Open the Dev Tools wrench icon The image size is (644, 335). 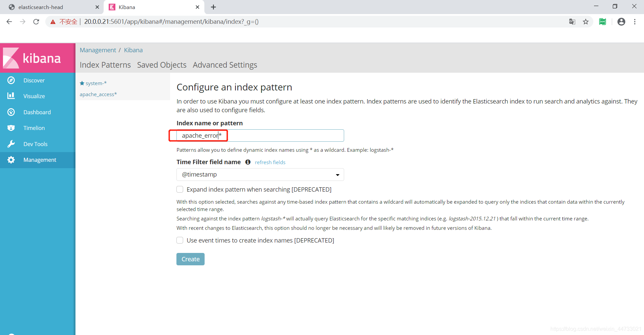(11, 144)
